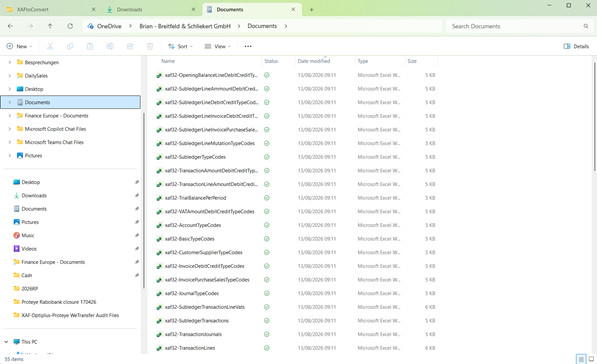Refresh the Documents folder view
This screenshot has width=597, height=364.
pos(70,26)
